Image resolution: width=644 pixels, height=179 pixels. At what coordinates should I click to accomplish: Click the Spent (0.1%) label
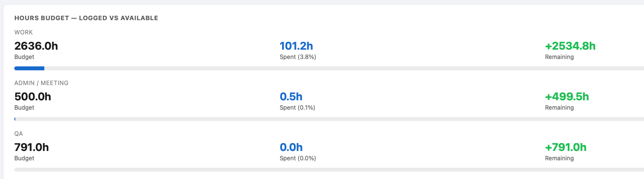297,108
